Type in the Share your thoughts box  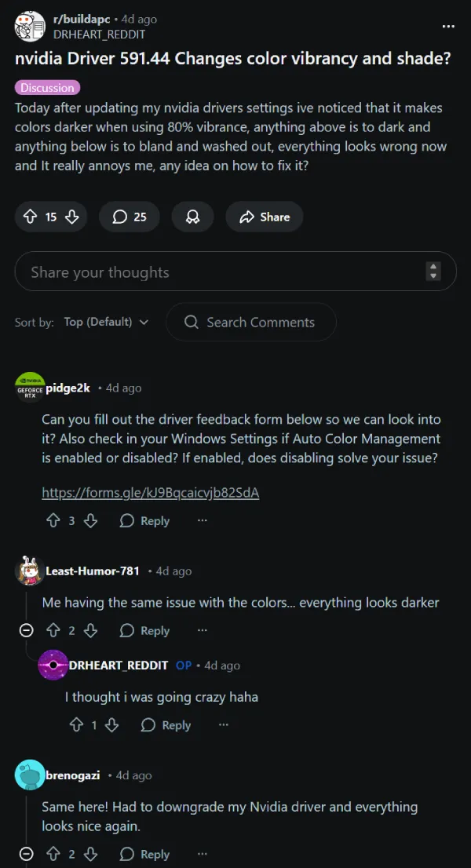point(220,272)
